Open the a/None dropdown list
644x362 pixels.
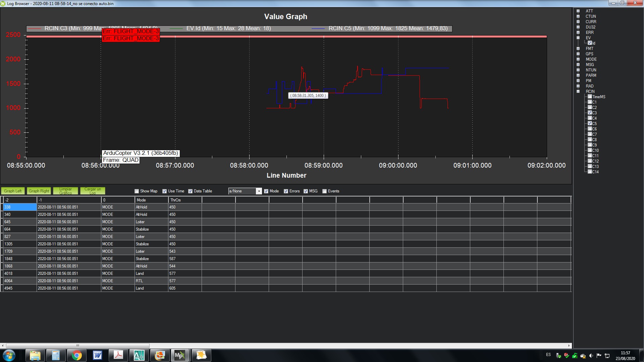point(259,191)
